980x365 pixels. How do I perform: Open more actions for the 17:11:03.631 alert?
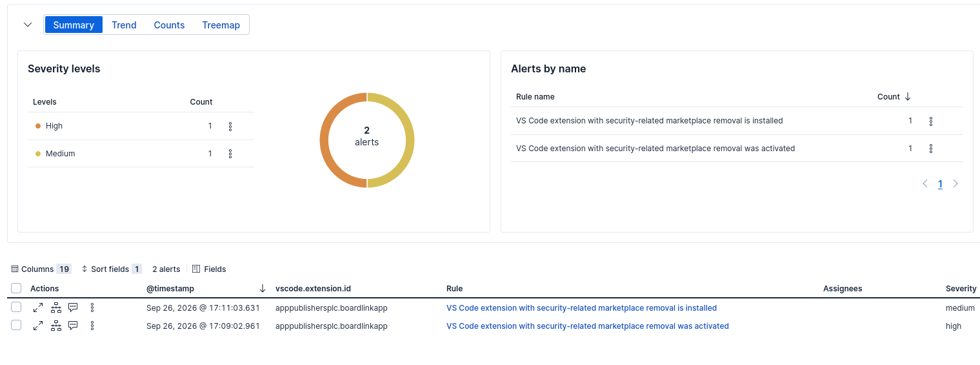[x=92, y=308]
